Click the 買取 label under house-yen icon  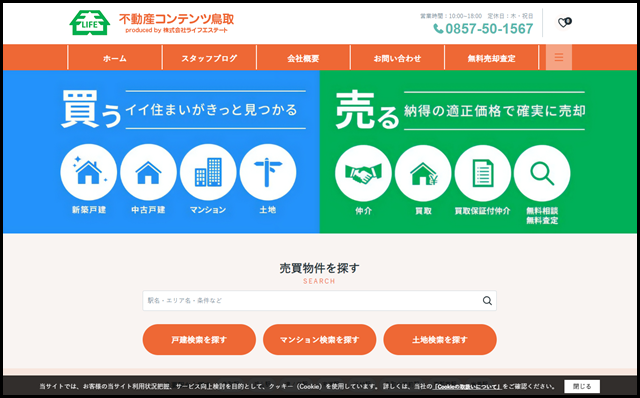423,211
